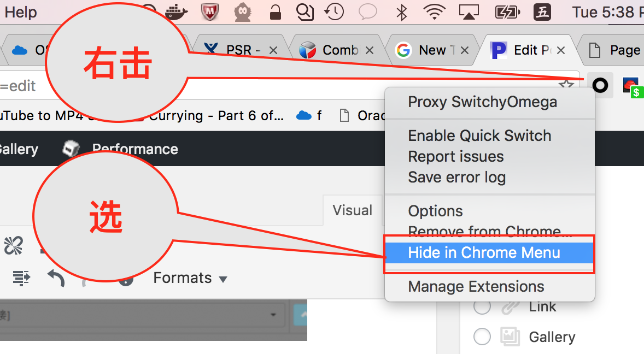The width and height of the screenshot is (644, 354).
Task: Open the Docker whale menu bar icon
Action: [176, 13]
